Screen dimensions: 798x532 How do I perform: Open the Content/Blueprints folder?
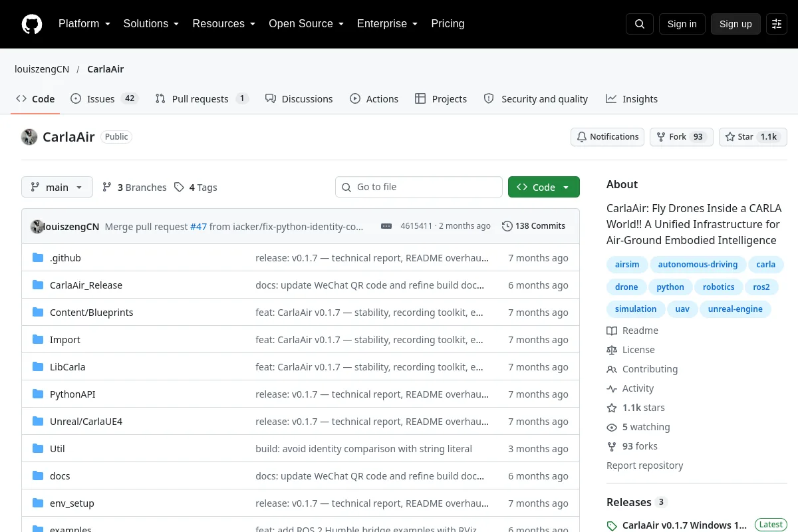[91, 313]
